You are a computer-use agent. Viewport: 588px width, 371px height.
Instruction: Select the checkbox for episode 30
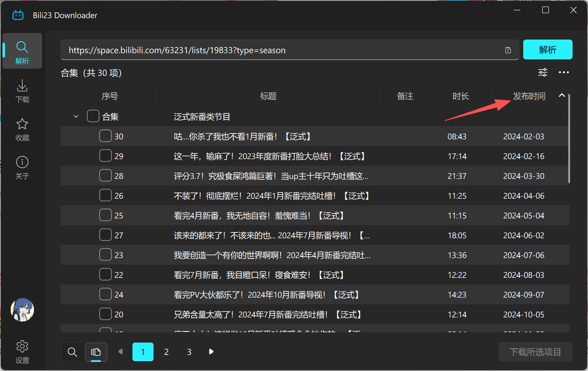pyautogui.click(x=105, y=136)
